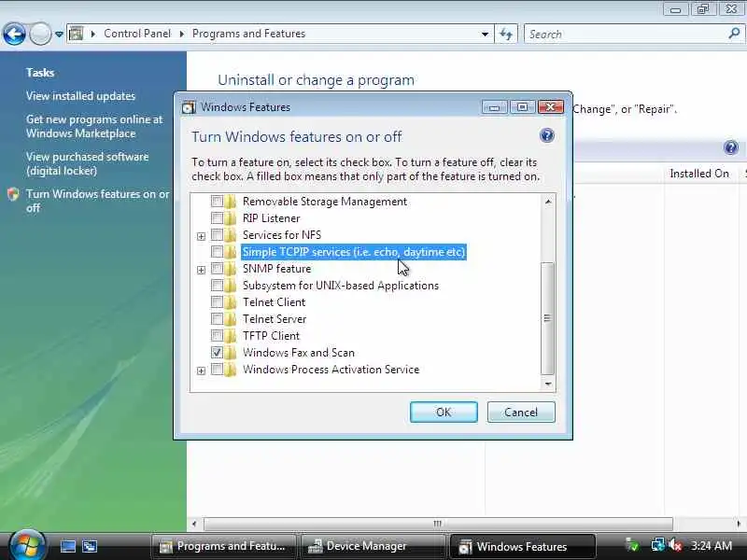Click the horizontal scrollbar right arrow
This screenshot has height=560, width=747.
(x=740, y=524)
